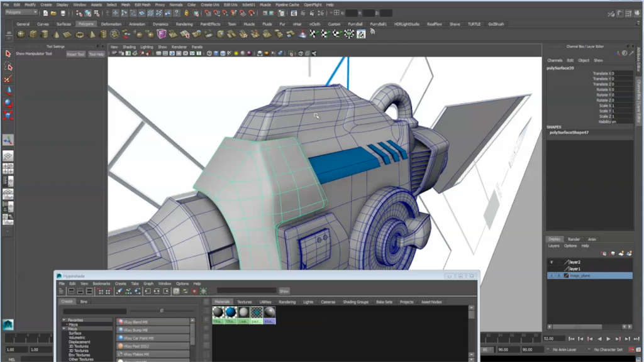Open the Shading Groups tab in Hypershade
Viewport: 644px width, 362px height.
pyautogui.click(x=356, y=302)
